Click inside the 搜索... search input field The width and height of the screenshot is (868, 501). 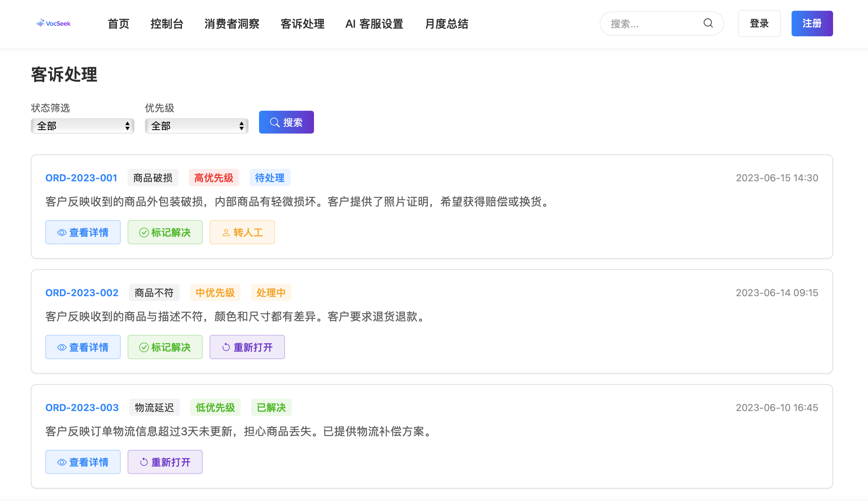point(650,23)
